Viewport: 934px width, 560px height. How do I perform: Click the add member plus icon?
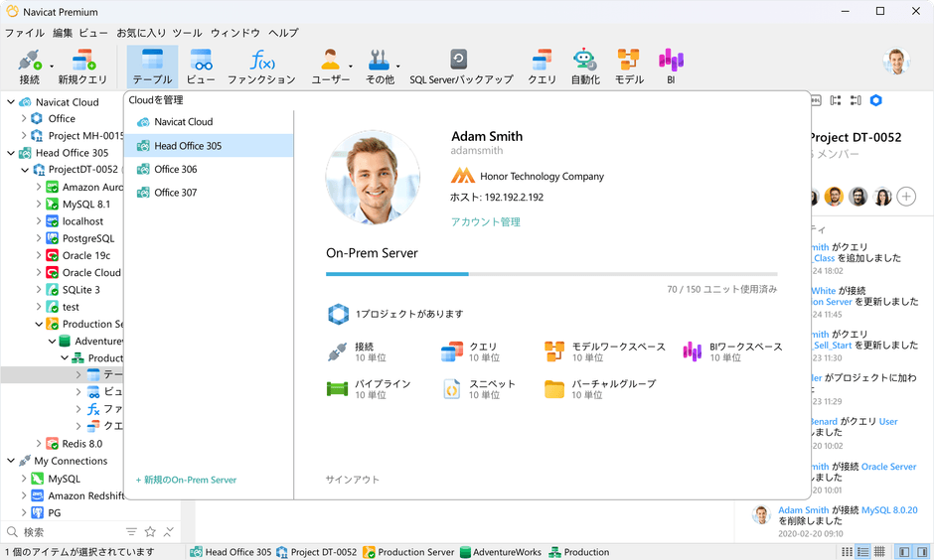[906, 197]
